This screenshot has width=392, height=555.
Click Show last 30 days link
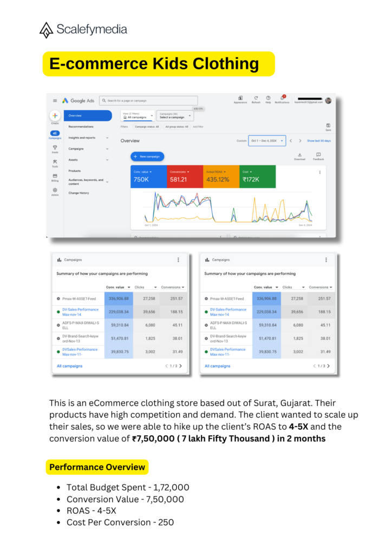tap(319, 140)
